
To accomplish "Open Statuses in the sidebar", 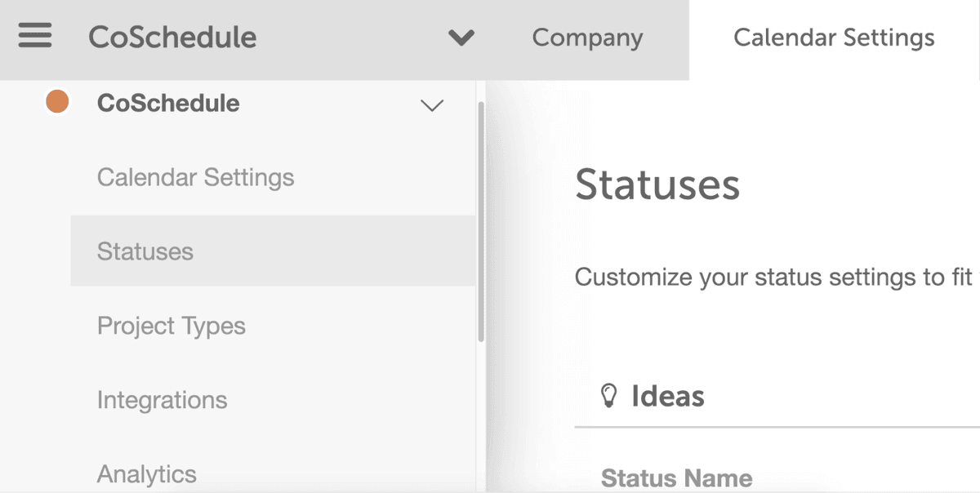I will [x=145, y=251].
